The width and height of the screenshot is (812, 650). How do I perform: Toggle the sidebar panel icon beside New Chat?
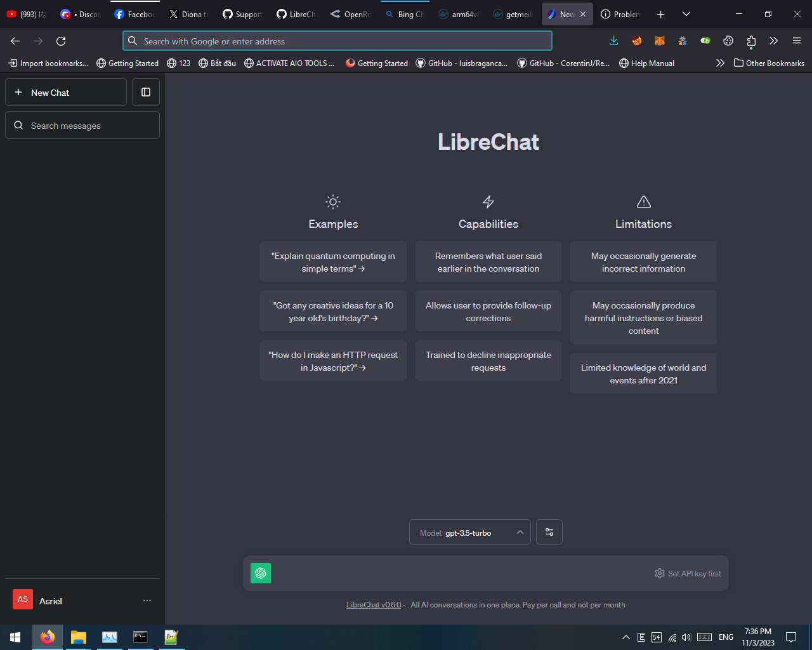click(x=145, y=92)
